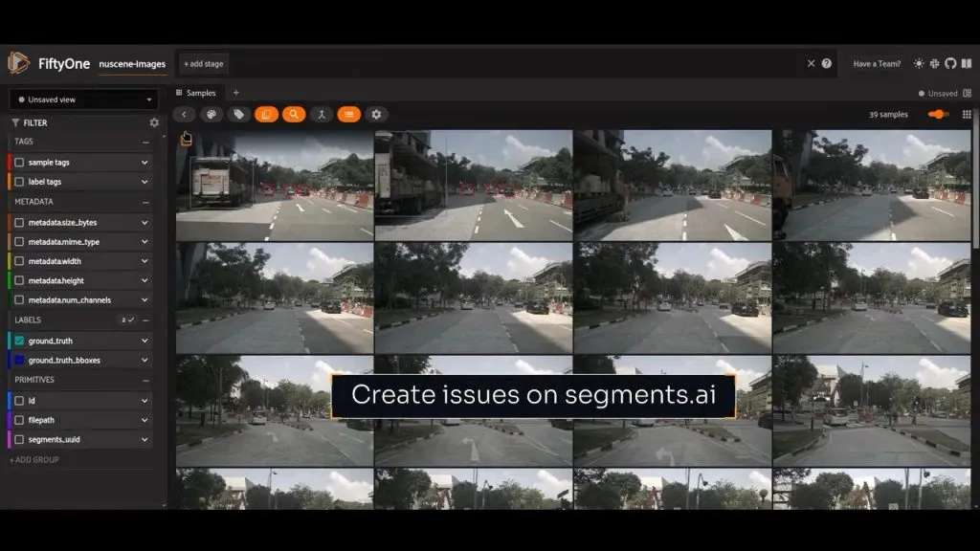980x551 pixels.
Task: Toggle the ground_truth_bboxes checkbox
Action: (x=19, y=360)
